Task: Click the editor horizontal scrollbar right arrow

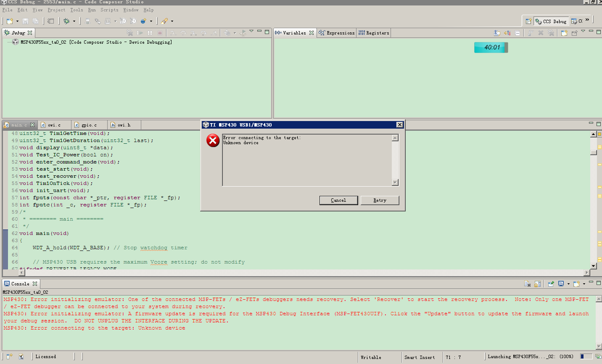Action: pos(587,273)
